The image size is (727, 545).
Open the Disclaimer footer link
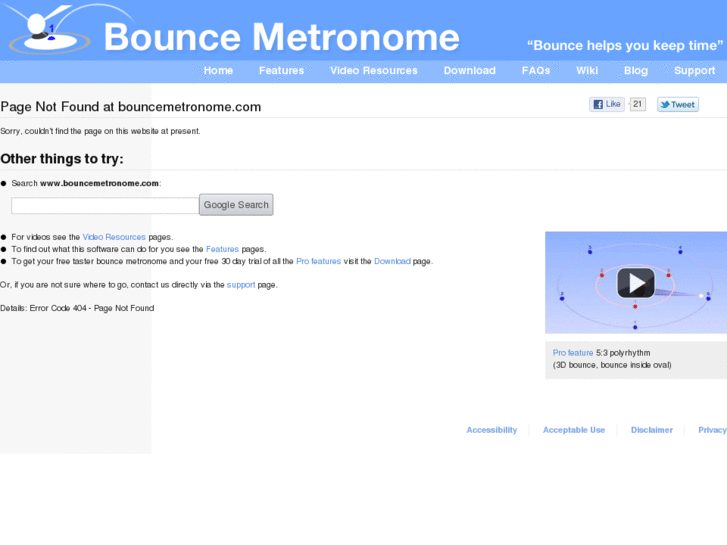(x=651, y=430)
